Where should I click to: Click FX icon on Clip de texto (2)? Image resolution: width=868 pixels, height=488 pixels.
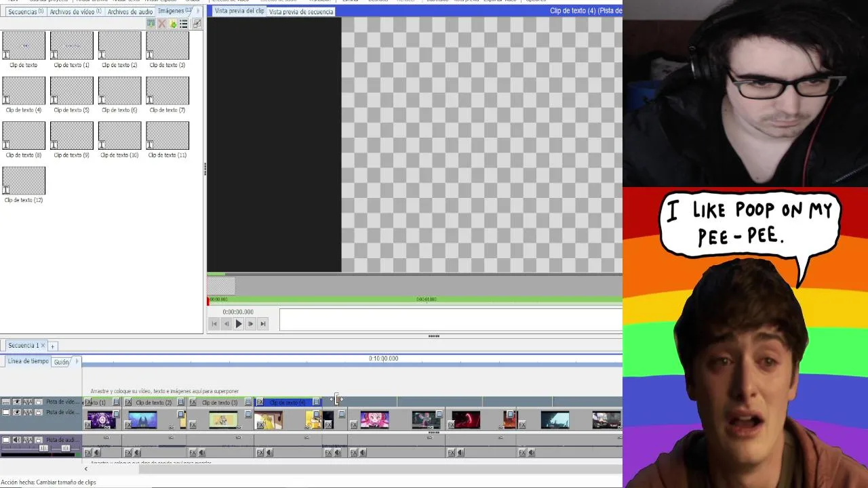click(x=128, y=403)
